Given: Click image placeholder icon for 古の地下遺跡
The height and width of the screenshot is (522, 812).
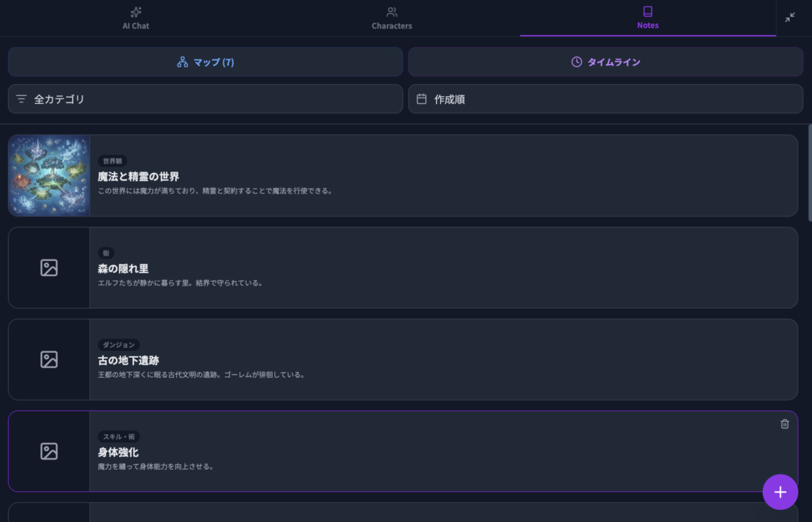Looking at the screenshot, I should [x=49, y=359].
